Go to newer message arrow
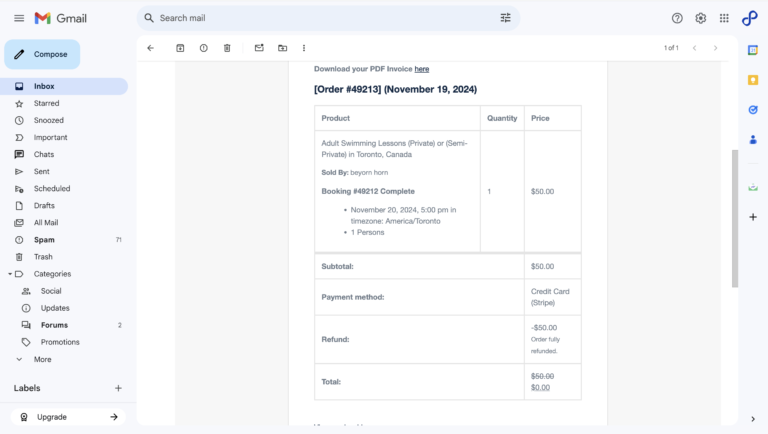The image size is (768, 434). 695,48
